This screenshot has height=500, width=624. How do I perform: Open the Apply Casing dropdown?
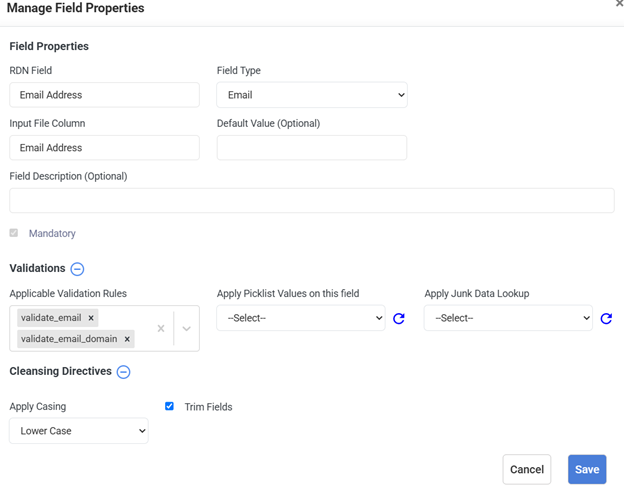(x=79, y=431)
